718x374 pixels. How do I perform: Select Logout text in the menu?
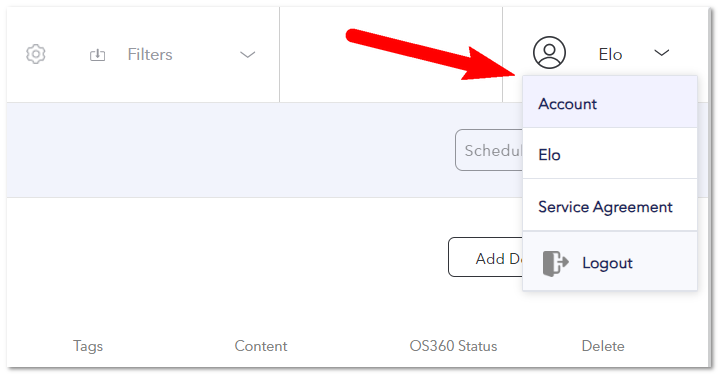click(x=607, y=263)
